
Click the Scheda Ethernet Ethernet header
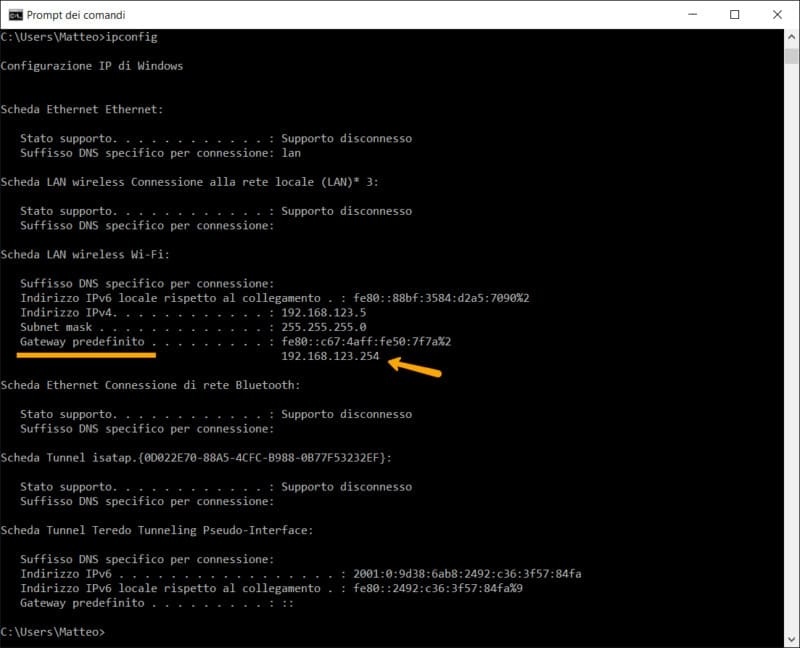82,109
